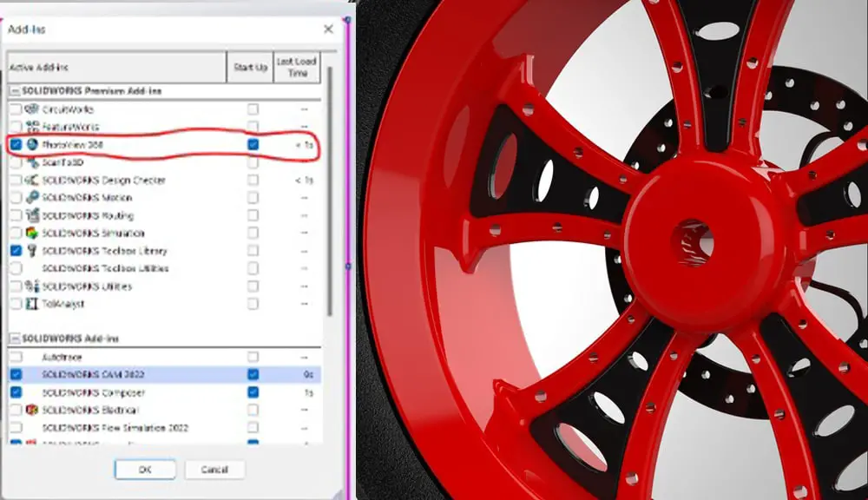This screenshot has height=500, width=868.
Task: Enable Toolbox Library Start Up checkbox
Action: (x=253, y=251)
